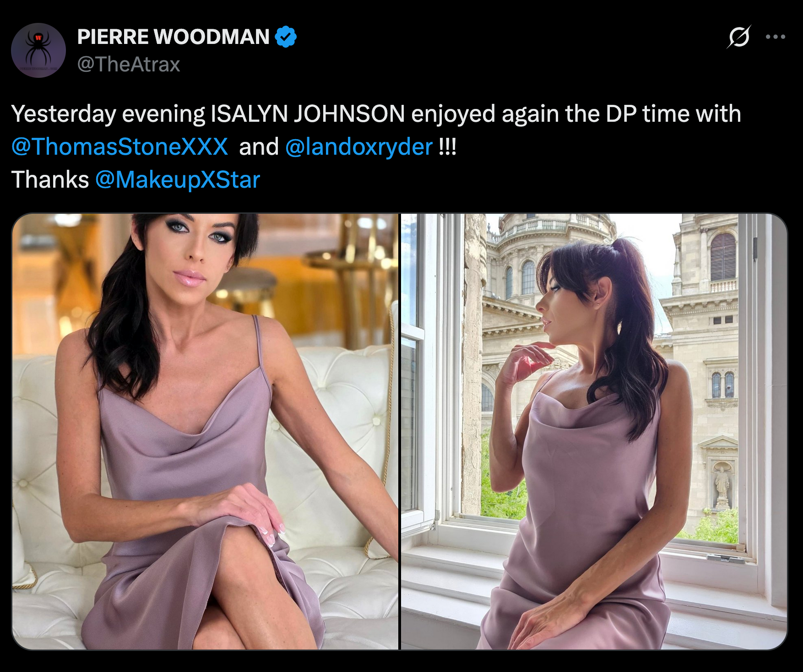Click the checkmark beside PIERRE WOODMAN
The image size is (803, 672).
[286, 37]
